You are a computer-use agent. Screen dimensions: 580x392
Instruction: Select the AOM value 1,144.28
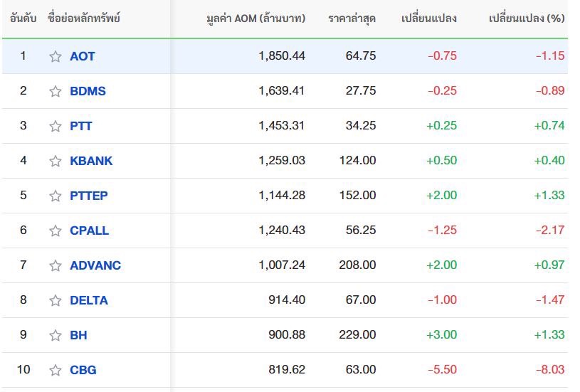282,195
